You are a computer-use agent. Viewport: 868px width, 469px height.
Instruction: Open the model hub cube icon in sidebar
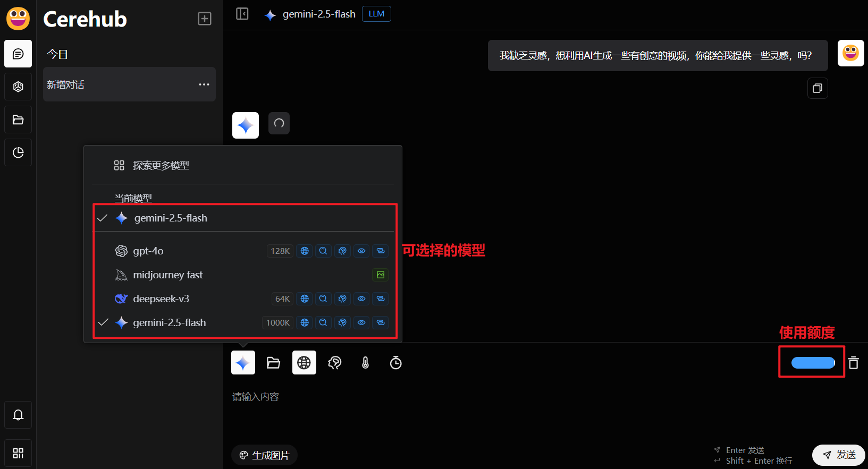18,87
